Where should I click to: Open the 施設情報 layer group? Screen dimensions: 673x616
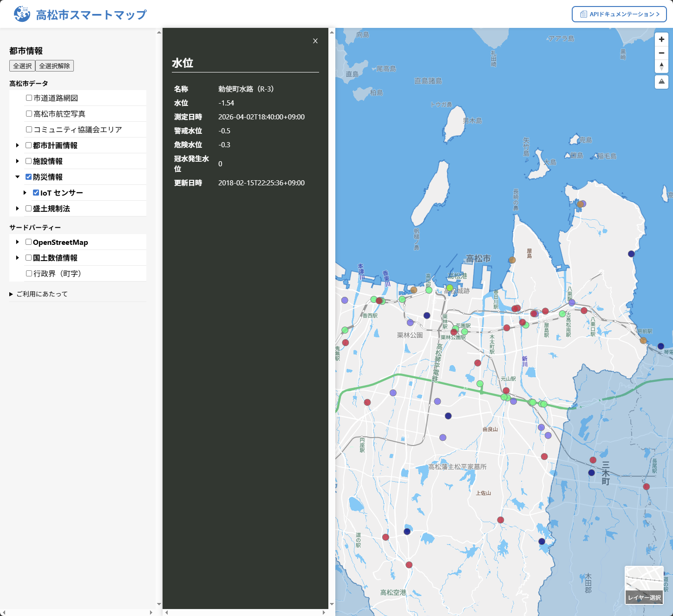[18, 161]
